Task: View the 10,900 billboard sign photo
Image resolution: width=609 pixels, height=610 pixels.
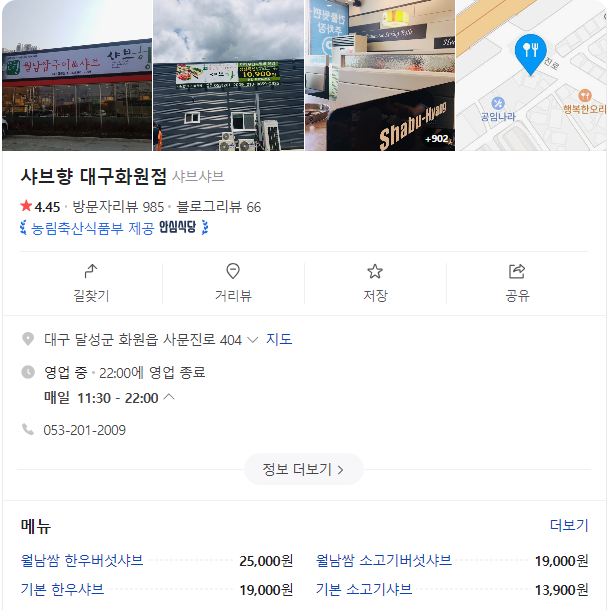Action: 228,75
